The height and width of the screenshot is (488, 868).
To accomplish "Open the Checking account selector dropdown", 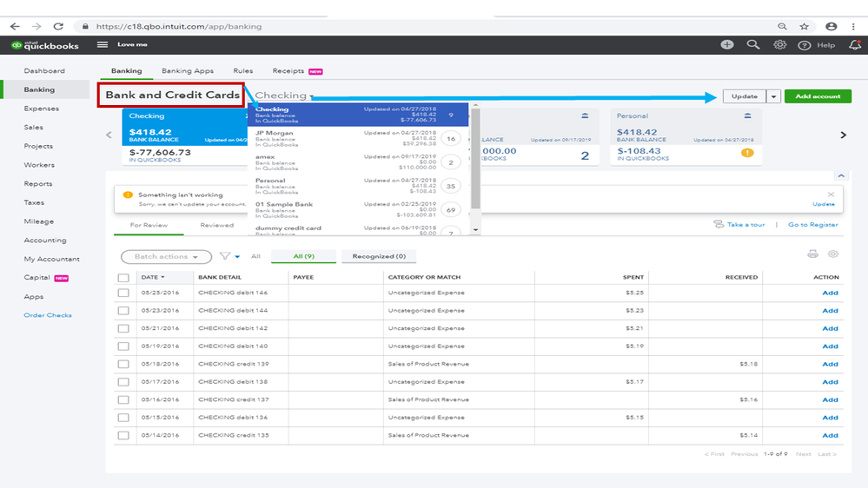I will pos(284,96).
